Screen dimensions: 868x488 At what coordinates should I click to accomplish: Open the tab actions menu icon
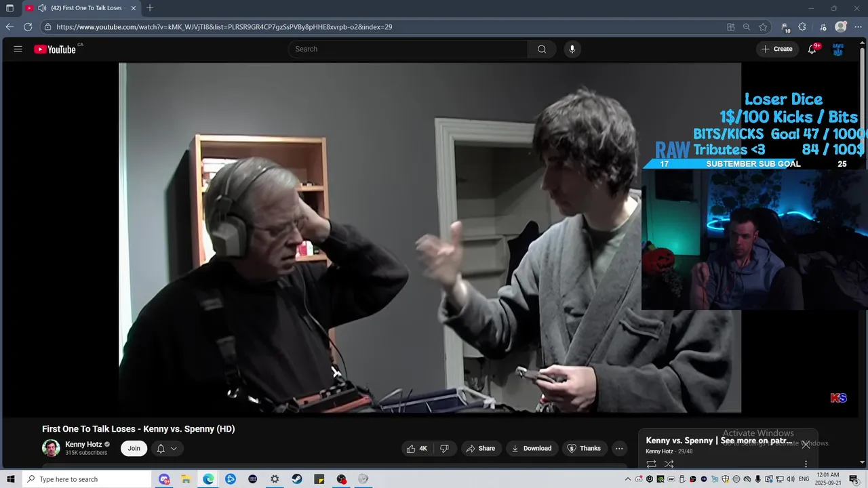9,8
